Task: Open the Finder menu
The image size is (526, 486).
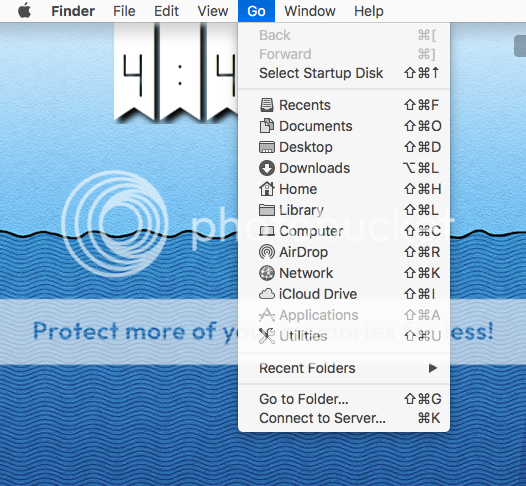Action: pyautogui.click(x=73, y=11)
